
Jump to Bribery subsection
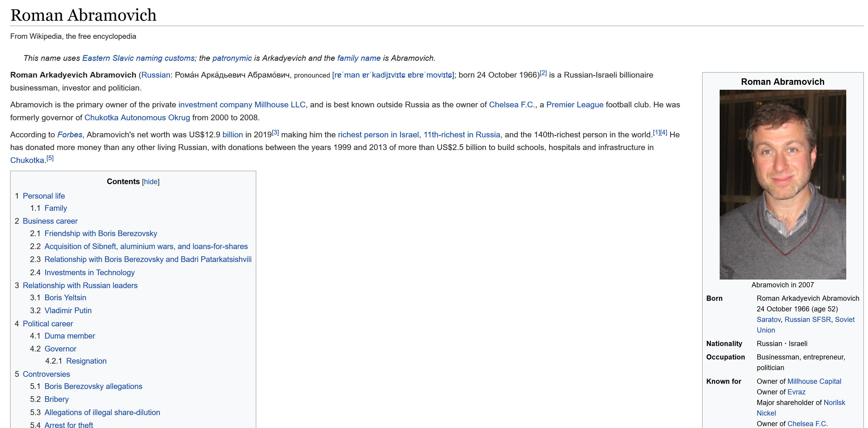pyautogui.click(x=57, y=399)
